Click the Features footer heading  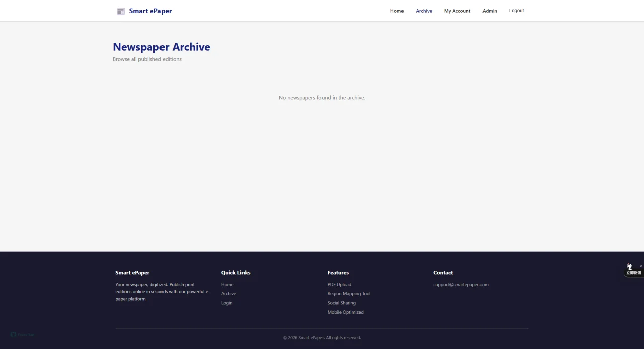pyautogui.click(x=338, y=273)
